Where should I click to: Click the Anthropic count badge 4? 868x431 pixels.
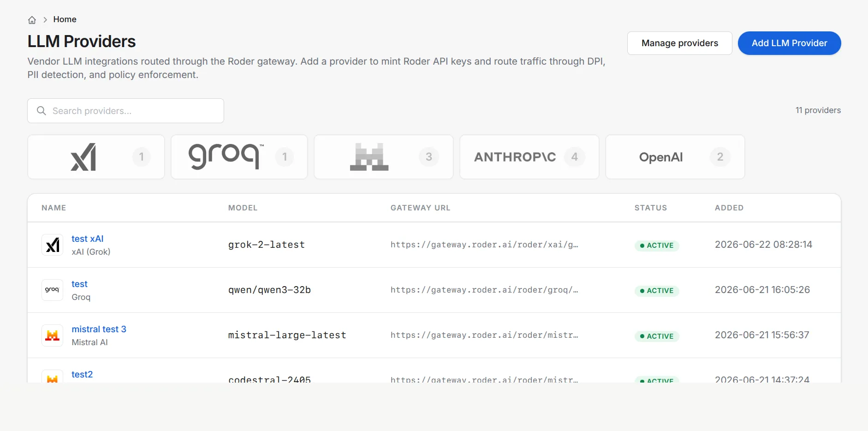575,157
